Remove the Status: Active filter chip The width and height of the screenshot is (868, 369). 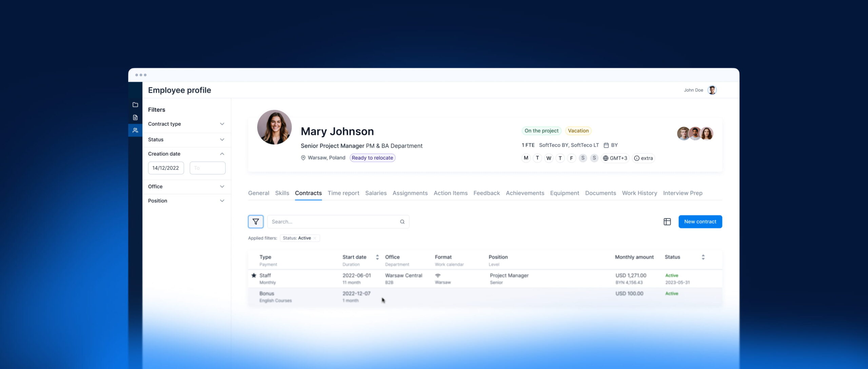[x=315, y=238]
